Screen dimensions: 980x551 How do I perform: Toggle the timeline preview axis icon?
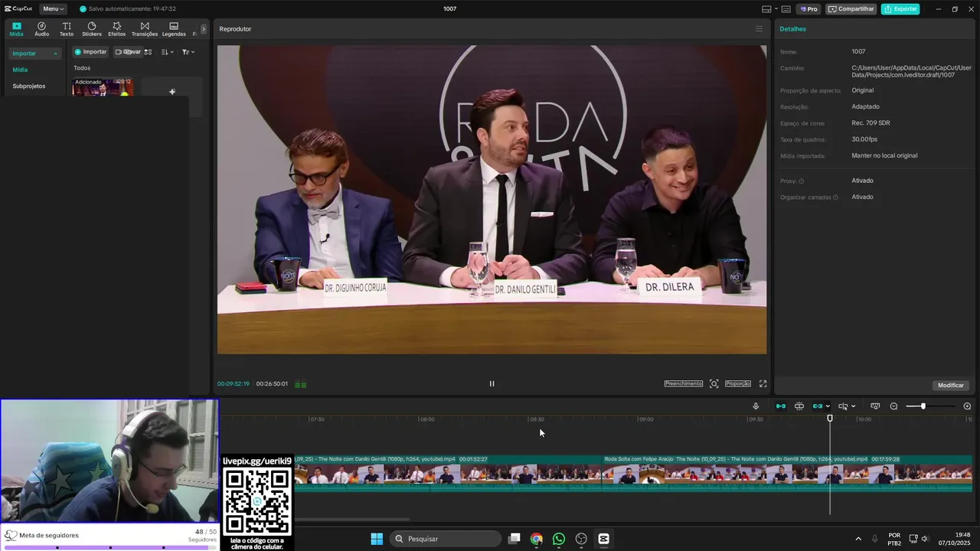click(x=875, y=406)
